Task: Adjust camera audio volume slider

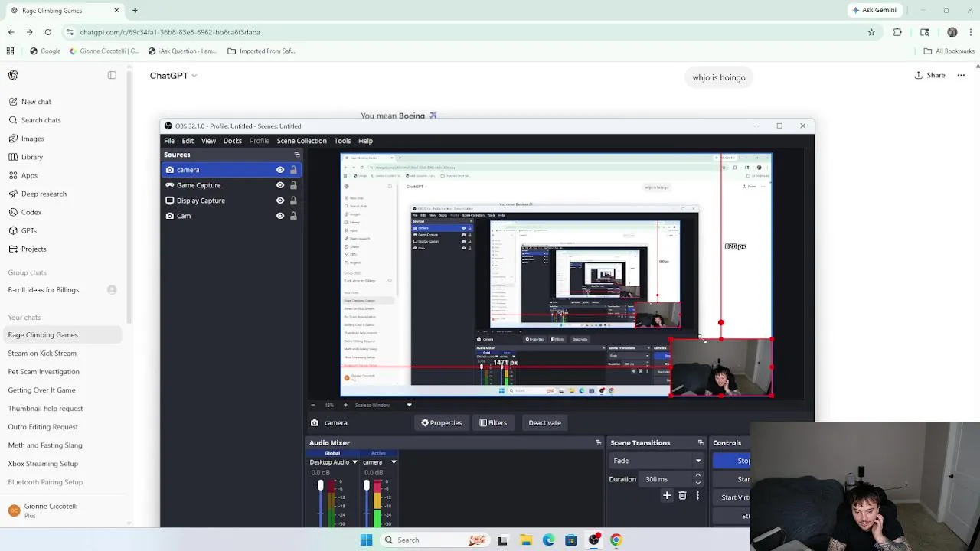Action: click(367, 502)
